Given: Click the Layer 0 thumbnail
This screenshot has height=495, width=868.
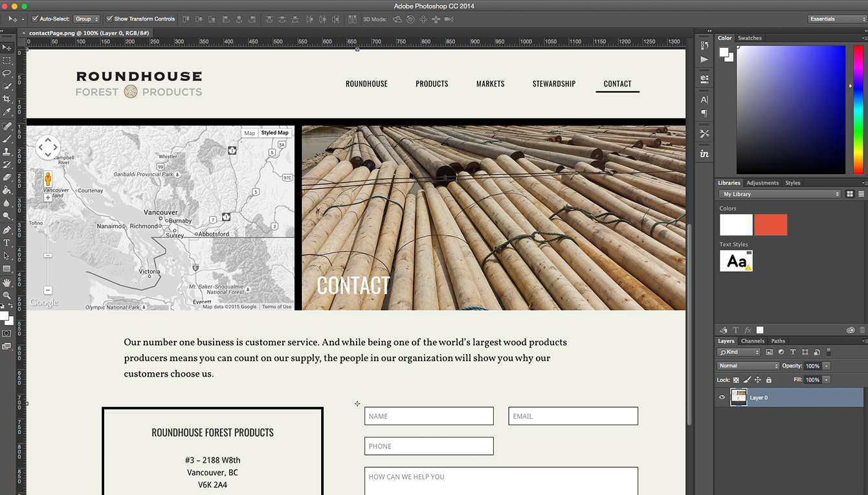Looking at the screenshot, I should click(x=739, y=397).
